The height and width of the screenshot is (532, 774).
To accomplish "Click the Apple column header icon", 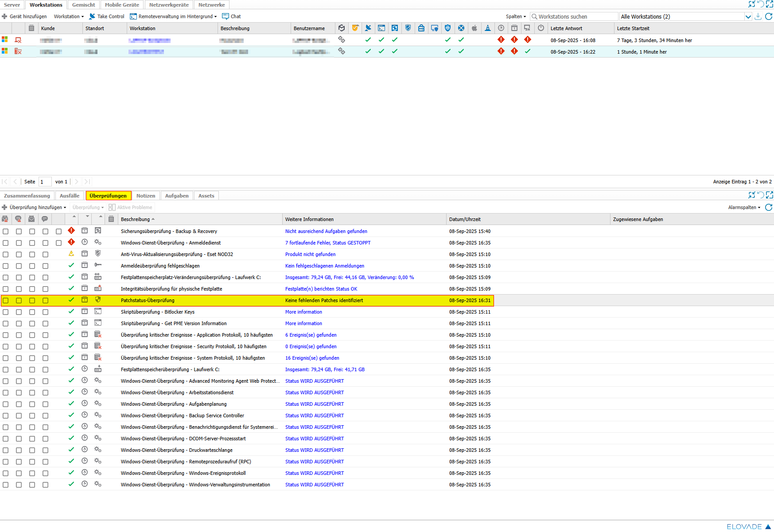I will click(x=474, y=28).
